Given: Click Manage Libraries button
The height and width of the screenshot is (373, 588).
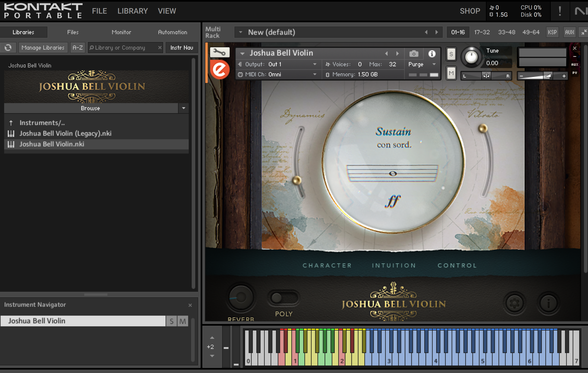Looking at the screenshot, I should tap(43, 47).
